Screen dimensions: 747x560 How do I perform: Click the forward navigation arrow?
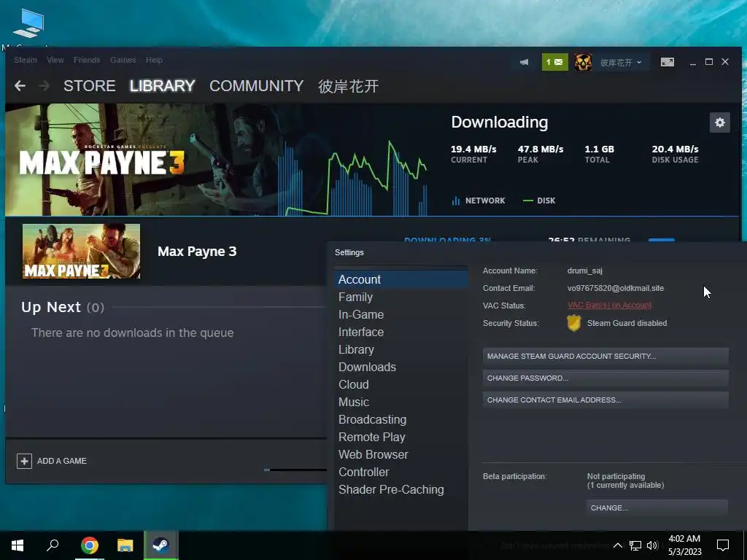click(44, 86)
